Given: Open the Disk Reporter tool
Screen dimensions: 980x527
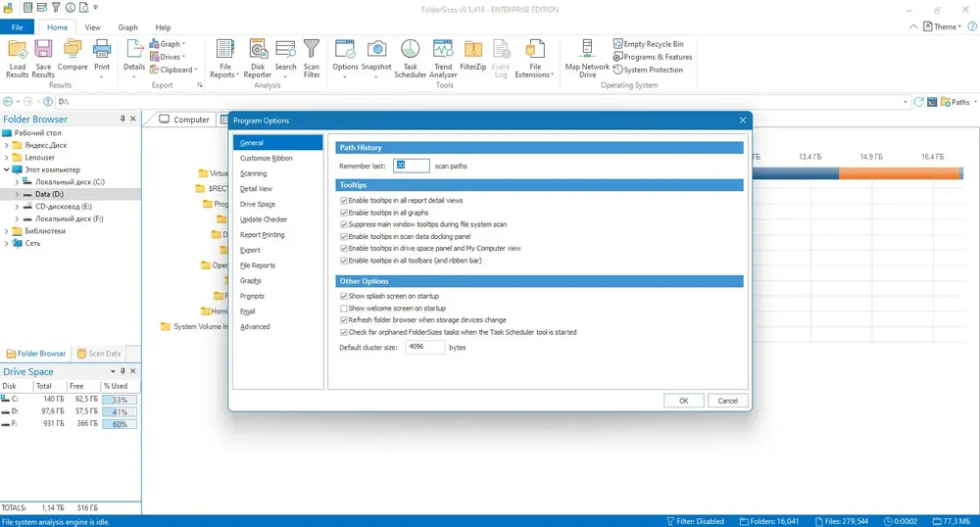Looking at the screenshot, I should 258,59.
